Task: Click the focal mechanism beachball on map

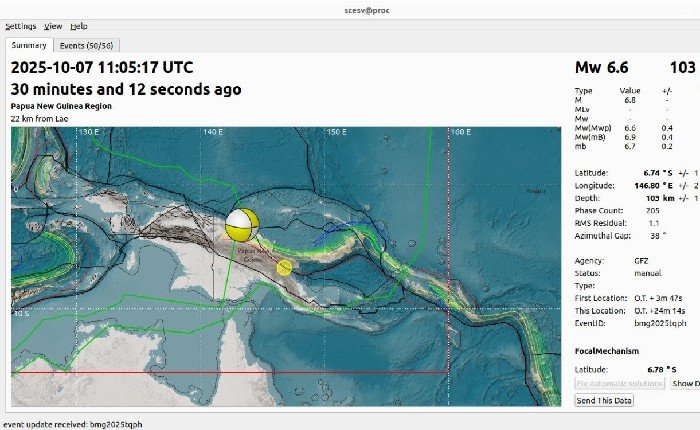Action: (x=242, y=225)
